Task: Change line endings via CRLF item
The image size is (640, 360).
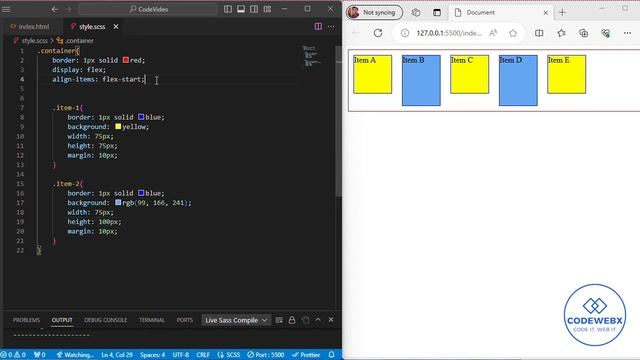Action: coord(203,355)
